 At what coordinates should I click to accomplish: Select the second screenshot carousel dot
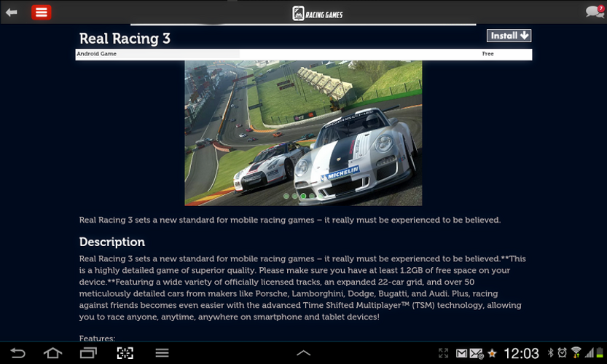(x=294, y=196)
